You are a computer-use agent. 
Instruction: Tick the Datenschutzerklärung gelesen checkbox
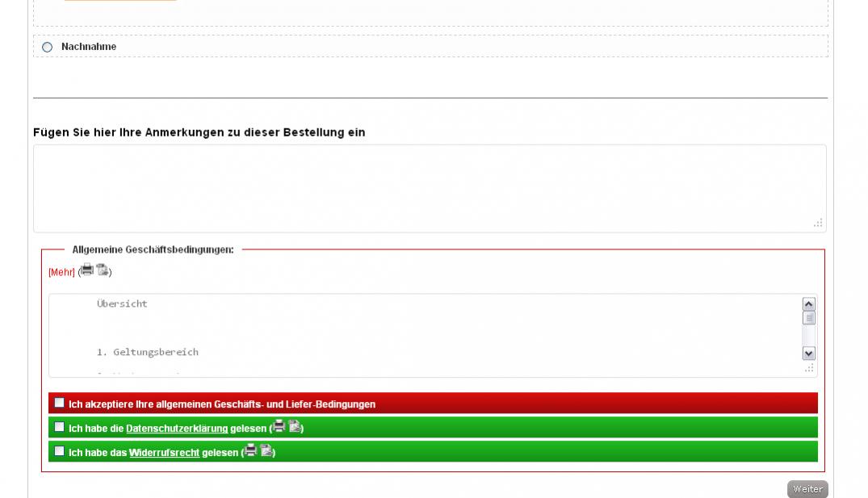click(x=59, y=427)
